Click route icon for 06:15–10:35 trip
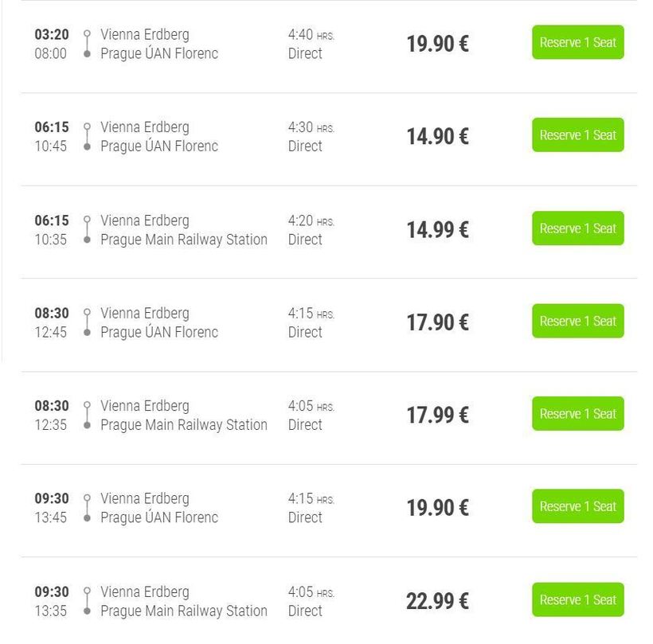The height and width of the screenshot is (644, 653). [87, 230]
